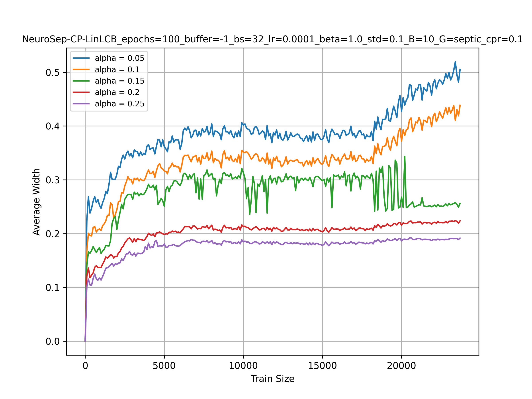Click the 'Train Size' x-axis label

272,379
